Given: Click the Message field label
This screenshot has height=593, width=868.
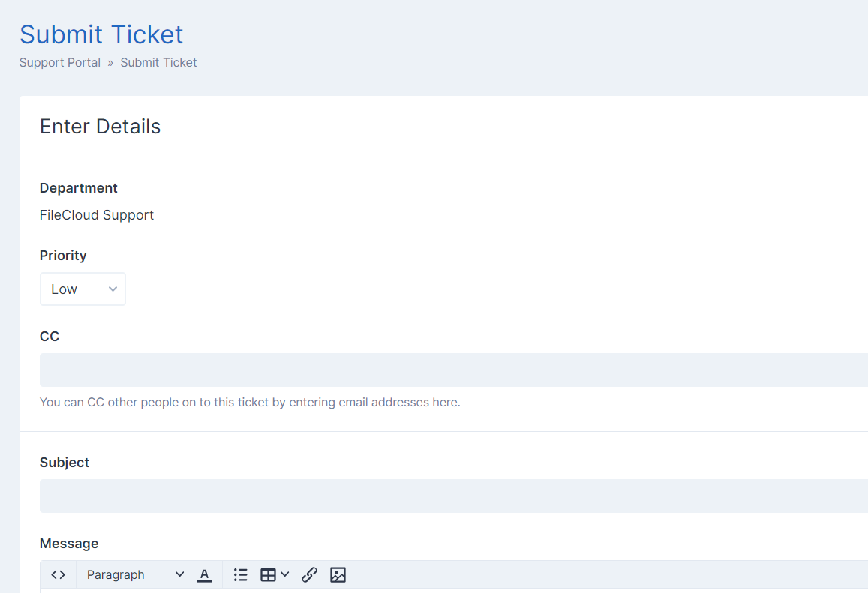Looking at the screenshot, I should pos(69,544).
